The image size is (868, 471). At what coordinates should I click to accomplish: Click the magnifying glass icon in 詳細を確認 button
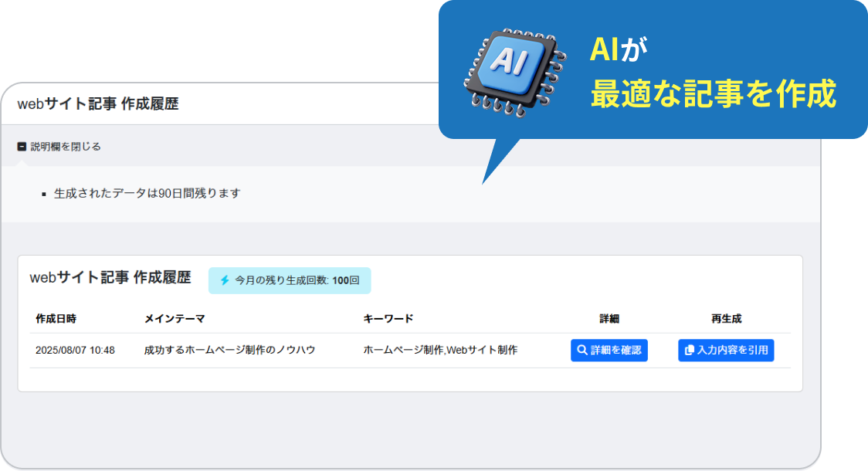[x=581, y=350]
